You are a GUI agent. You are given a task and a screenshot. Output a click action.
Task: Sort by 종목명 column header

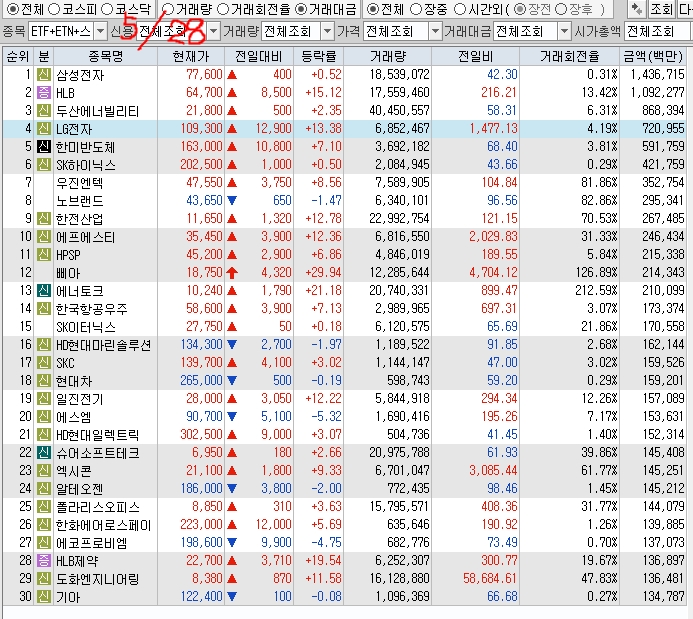coord(105,56)
